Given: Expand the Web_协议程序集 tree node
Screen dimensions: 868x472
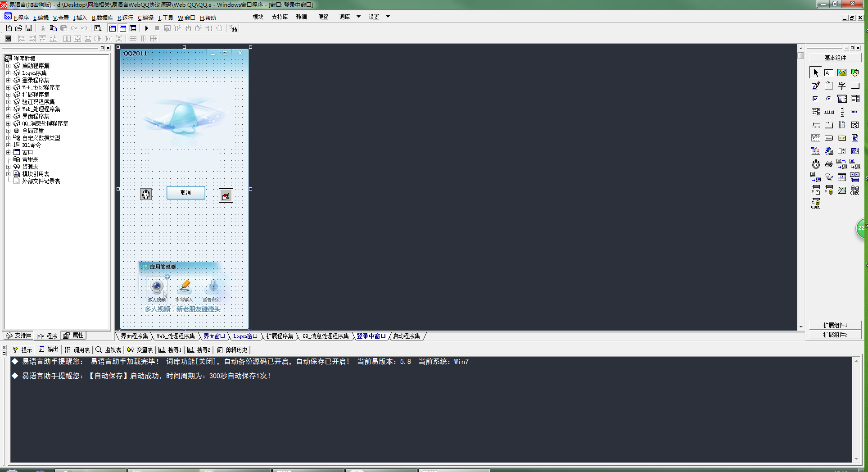Looking at the screenshot, I should (x=8, y=87).
